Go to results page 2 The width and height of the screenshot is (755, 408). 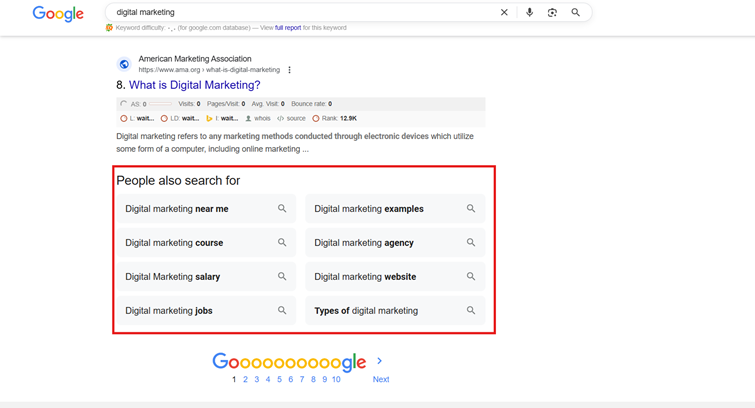coord(245,380)
